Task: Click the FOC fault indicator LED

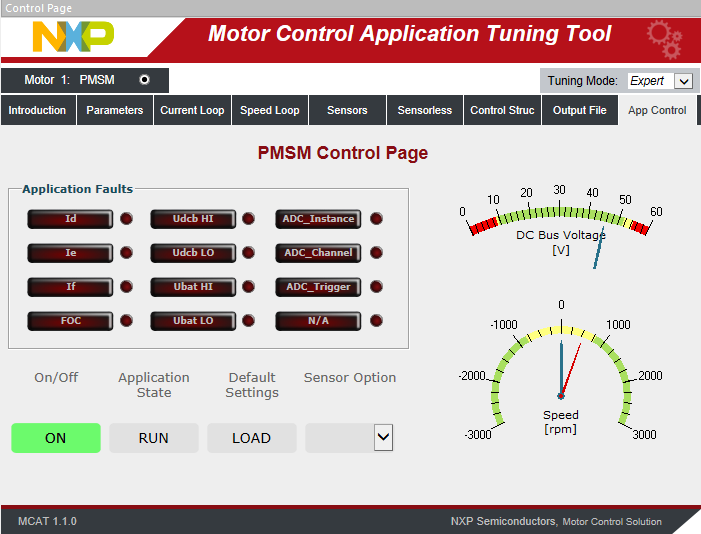Action: tap(127, 321)
